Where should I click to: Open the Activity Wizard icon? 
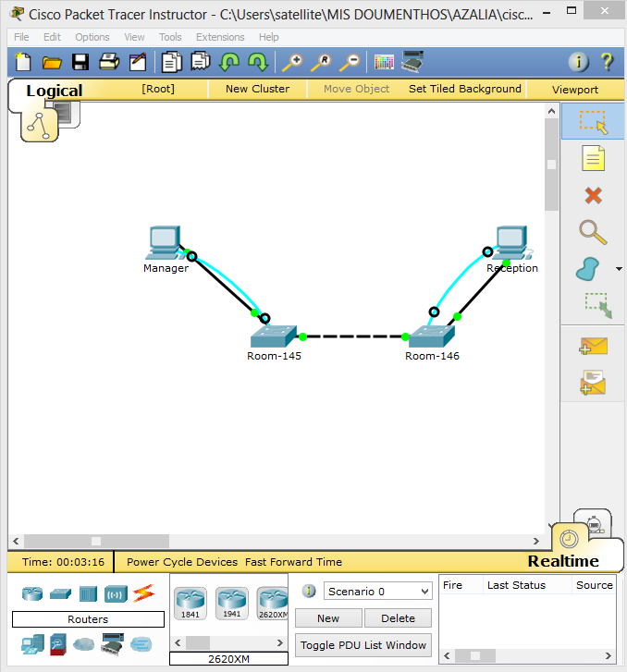coord(138,62)
